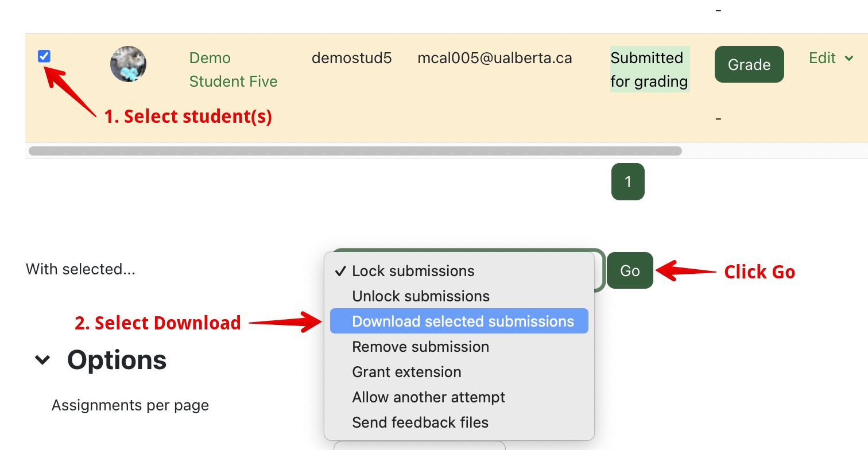Click the horizontal table scrollbar
Image resolution: width=868 pixels, height=450 pixels.
coord(355,151)
